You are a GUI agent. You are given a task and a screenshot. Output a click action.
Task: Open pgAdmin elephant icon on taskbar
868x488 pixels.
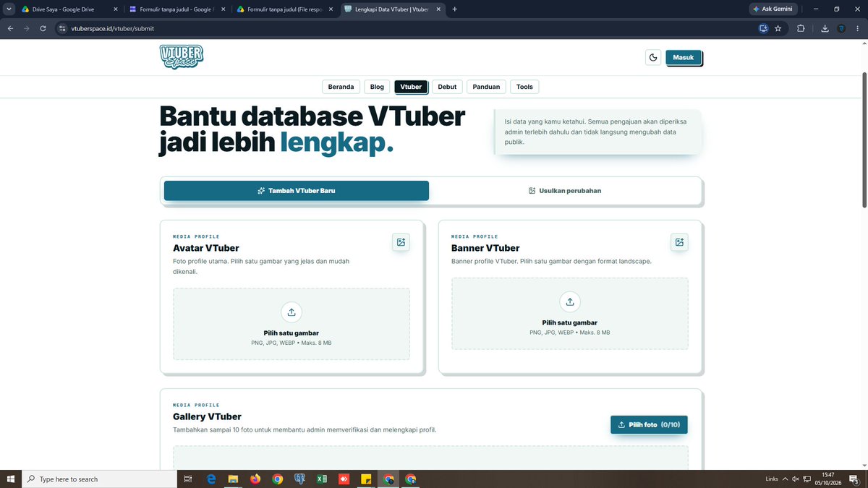pyautogui.click(x=300, y=479)
